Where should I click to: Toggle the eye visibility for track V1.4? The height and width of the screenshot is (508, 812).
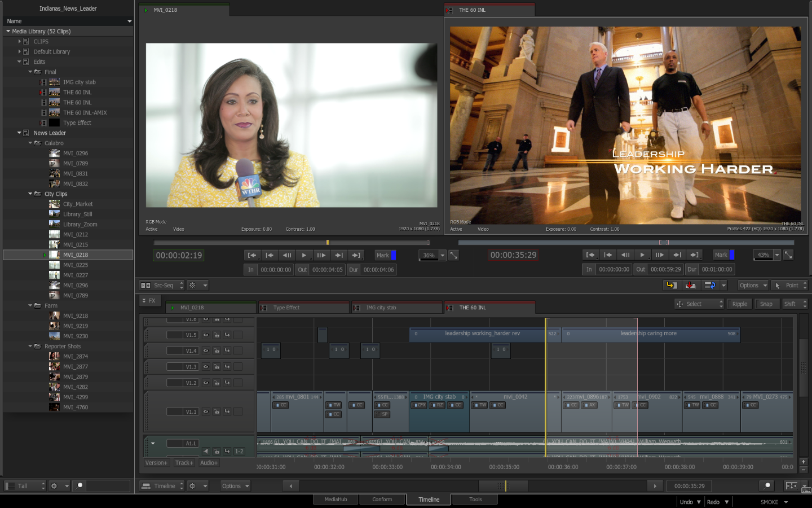[x=206, y=351]
